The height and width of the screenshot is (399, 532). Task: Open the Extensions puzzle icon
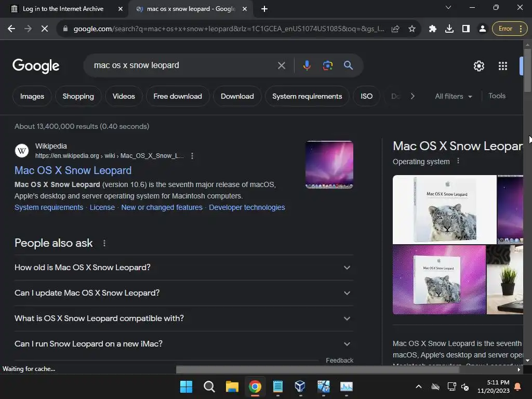pos(433,29)
